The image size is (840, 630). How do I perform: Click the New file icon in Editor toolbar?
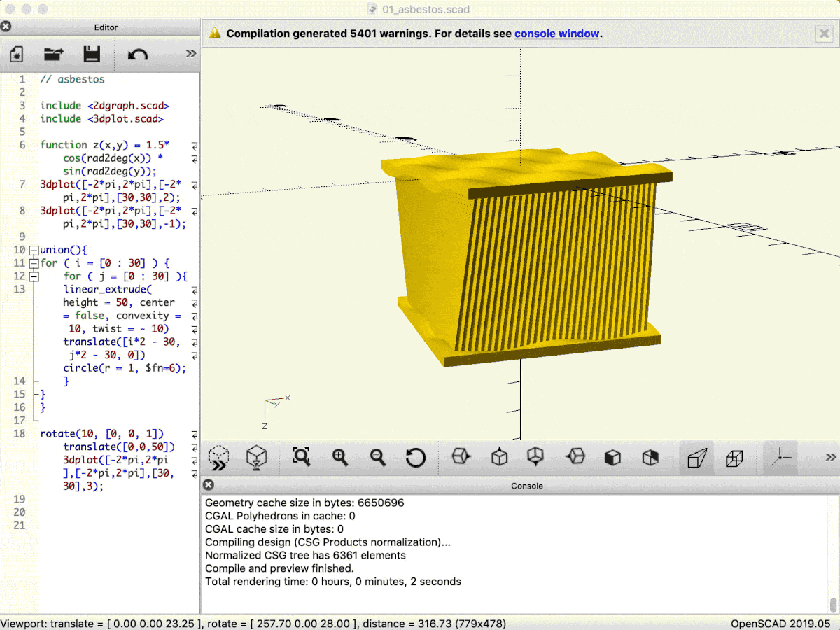point(17,55)
